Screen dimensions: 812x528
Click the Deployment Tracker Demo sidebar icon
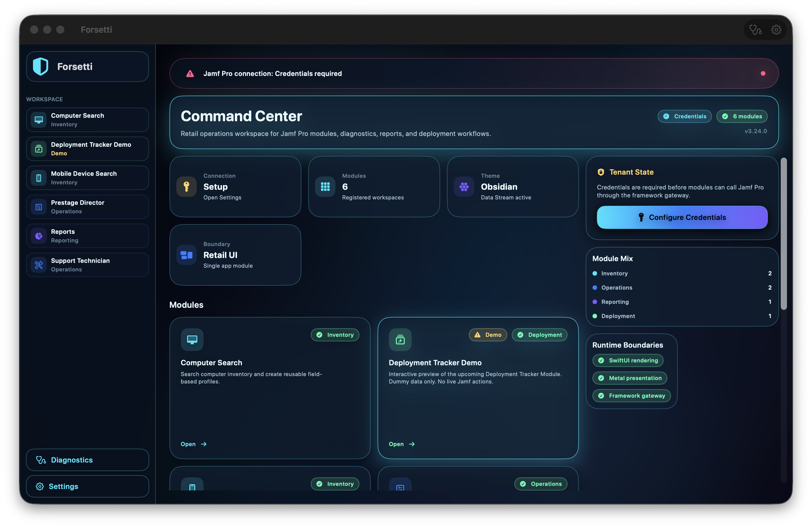point(39,149)
